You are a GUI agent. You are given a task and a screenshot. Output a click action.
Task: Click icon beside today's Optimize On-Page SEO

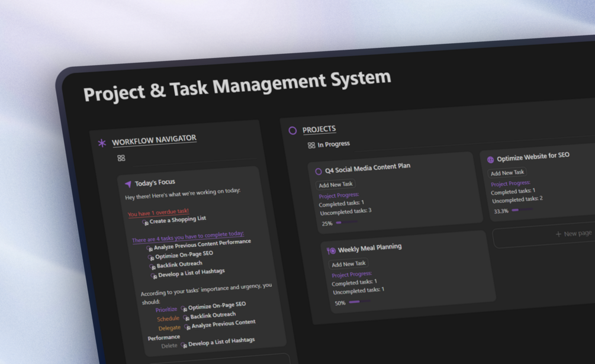[x=151, y=258]
